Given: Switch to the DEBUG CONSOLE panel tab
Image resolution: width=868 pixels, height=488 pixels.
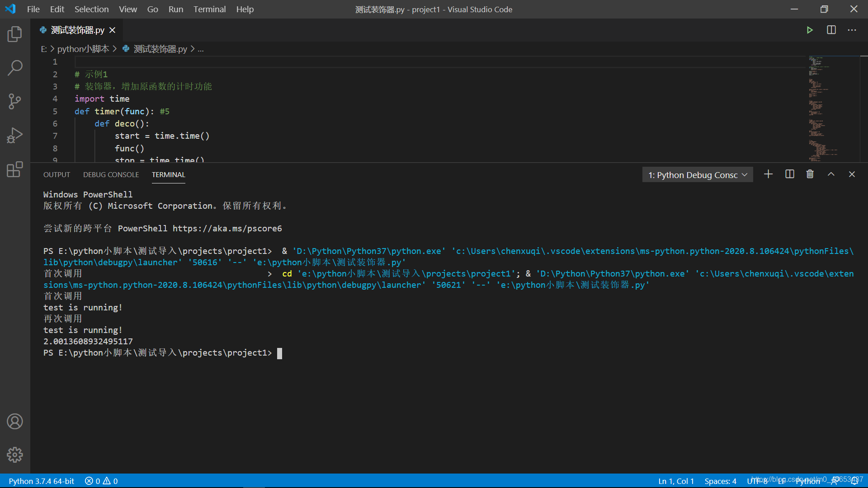Looking at the screenshot, I should pos(111,175).
